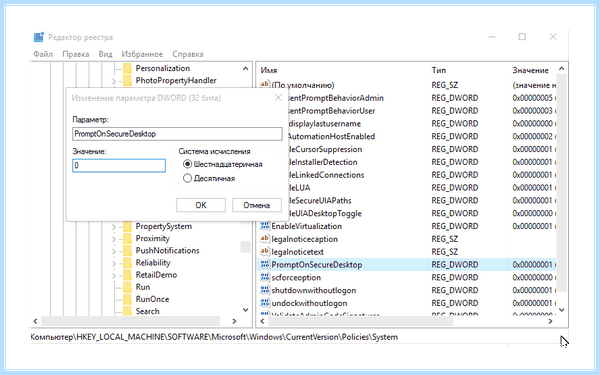Click tree pane scroll-right arrow
This screenshot has width=600, height=375.
(x=234, y=321)
